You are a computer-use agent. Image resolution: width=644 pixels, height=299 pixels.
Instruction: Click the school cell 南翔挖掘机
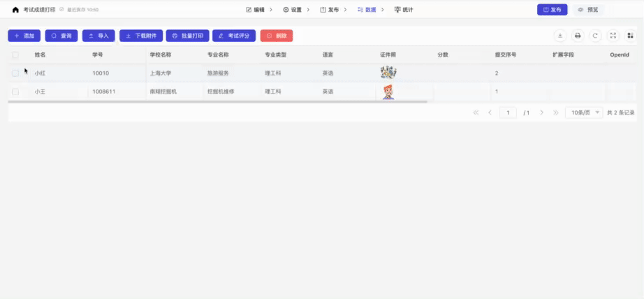[163, 92]
